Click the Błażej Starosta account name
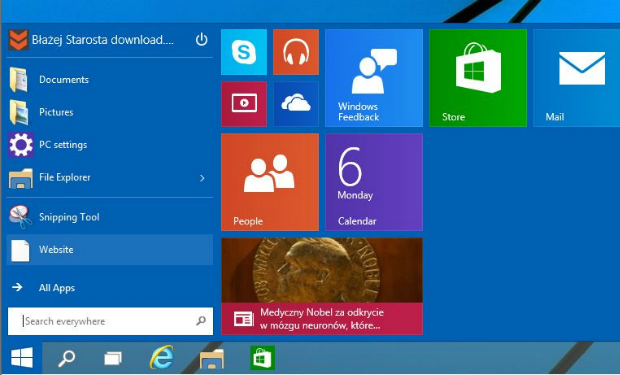Image resolution: width=620 pixels, height=375 pixels. tap(102, 40)
